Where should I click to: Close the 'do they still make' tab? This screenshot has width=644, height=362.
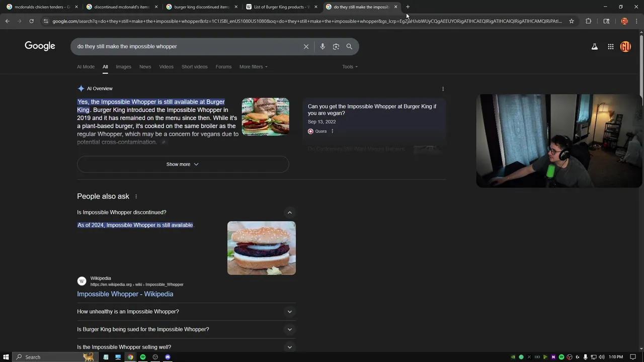tap(395, 7)
